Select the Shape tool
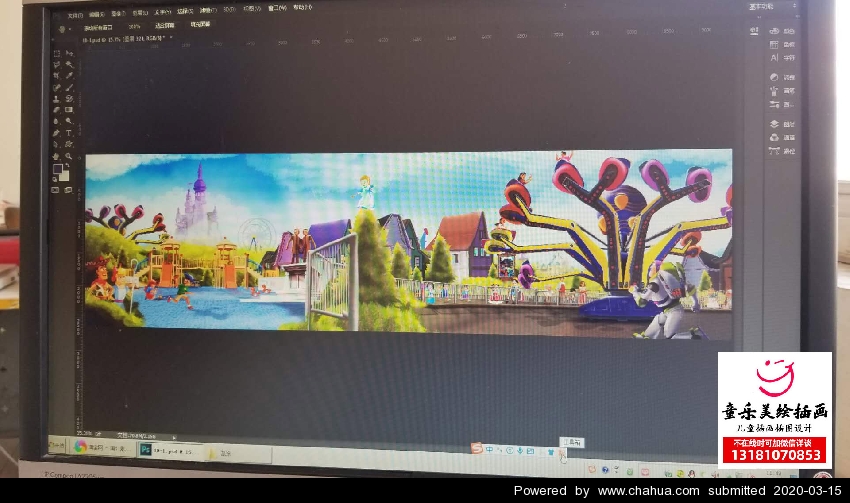The width and height of the screenshot is (850, 503). 69,144
